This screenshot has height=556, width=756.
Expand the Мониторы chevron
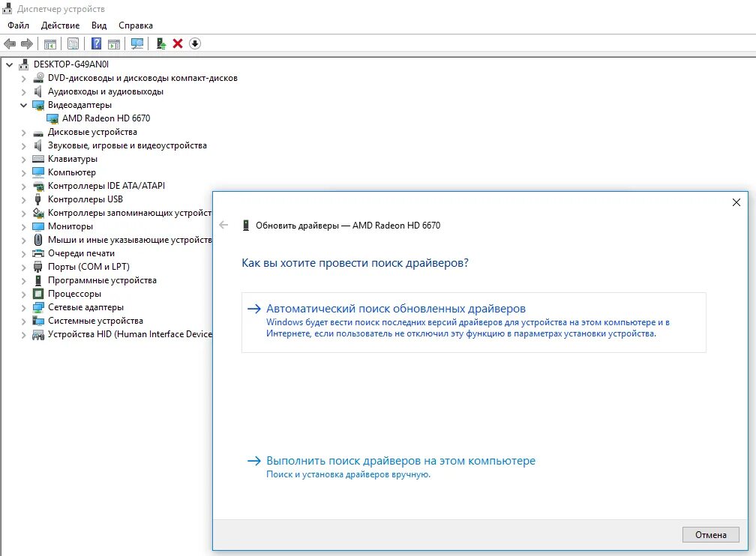[x=24, y=226]
